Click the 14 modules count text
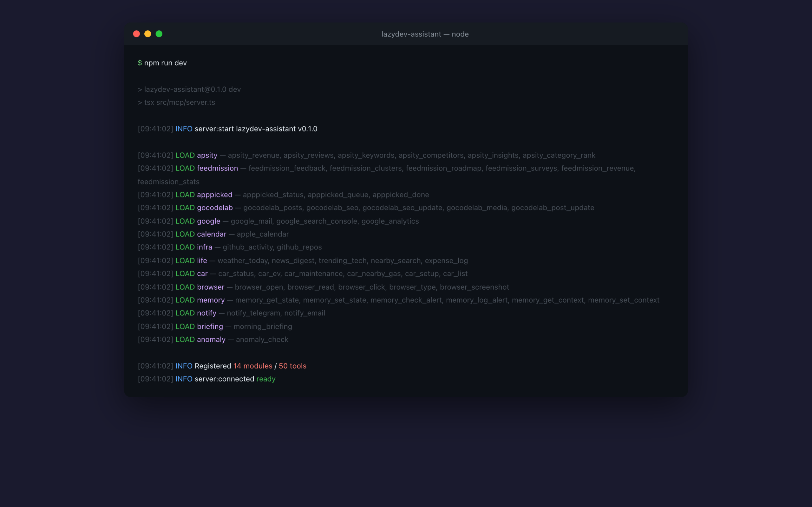 (252, 366)
